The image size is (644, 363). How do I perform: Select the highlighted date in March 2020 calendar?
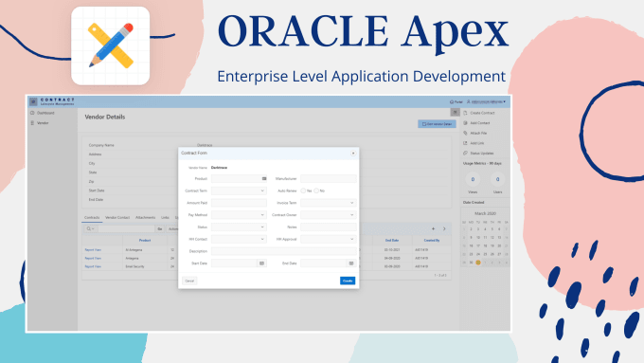[x=478, y=263]
